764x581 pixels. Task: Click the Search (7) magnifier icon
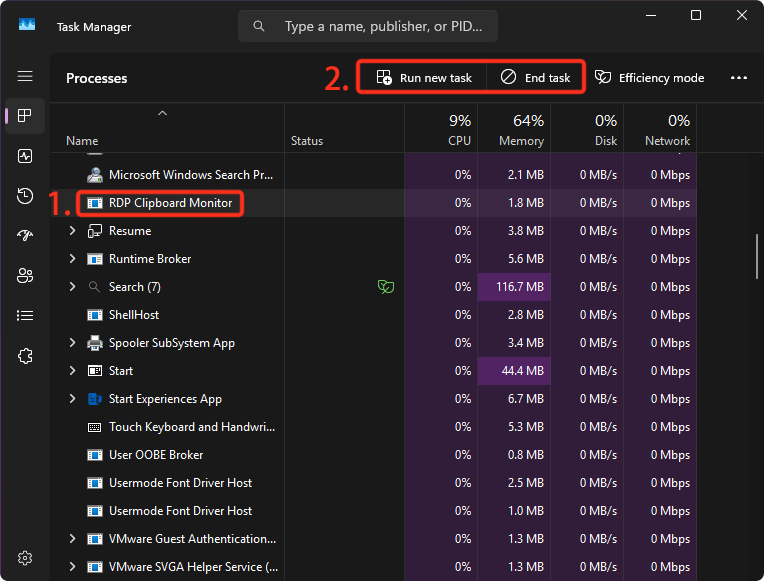pos(95,287)
